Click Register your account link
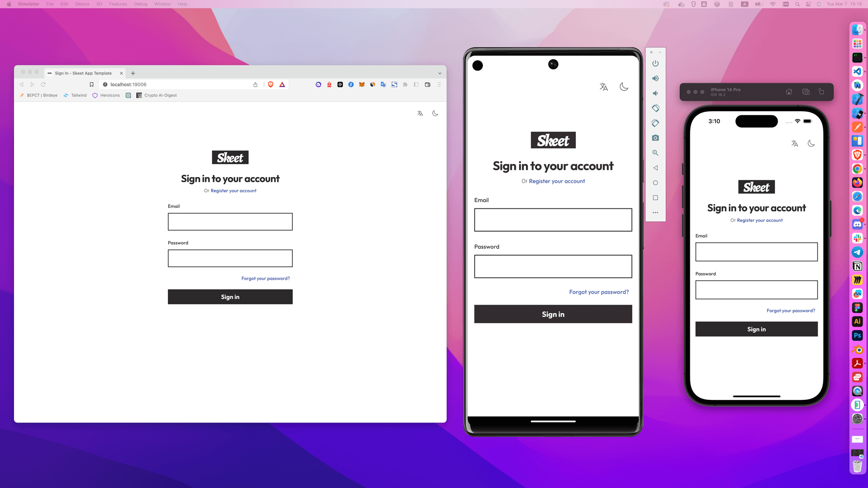Screen dimensions: 868x488 pos(233,190)
